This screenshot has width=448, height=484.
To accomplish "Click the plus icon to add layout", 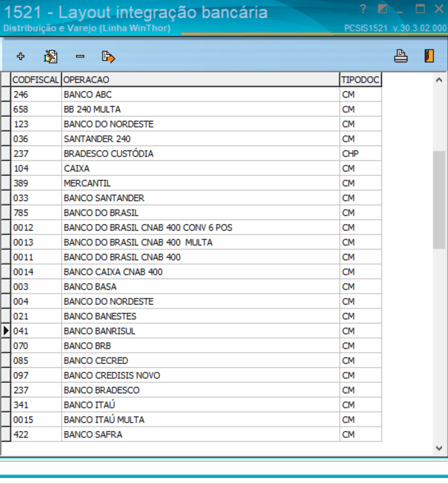I will pos(21,56).
